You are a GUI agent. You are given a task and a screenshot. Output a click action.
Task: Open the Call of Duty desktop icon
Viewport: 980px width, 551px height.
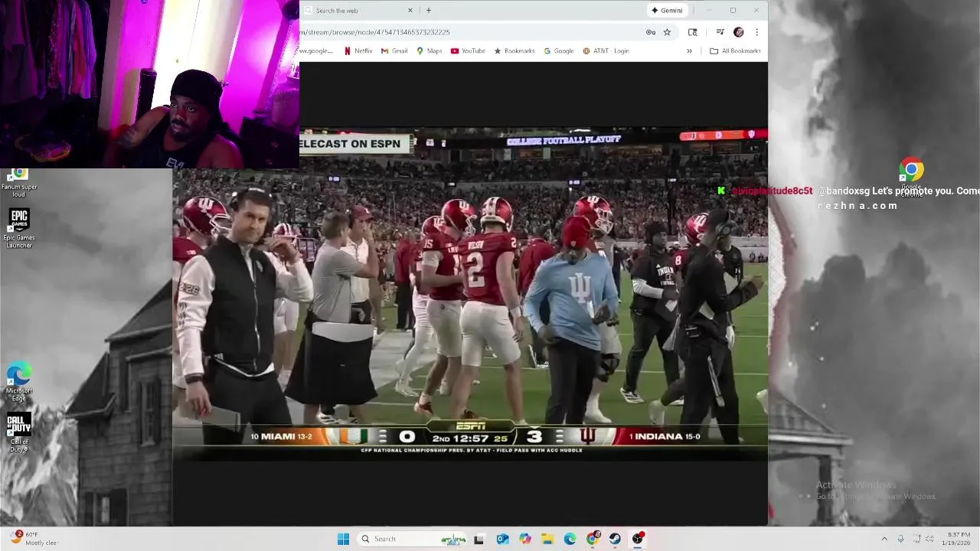[19, 432]
